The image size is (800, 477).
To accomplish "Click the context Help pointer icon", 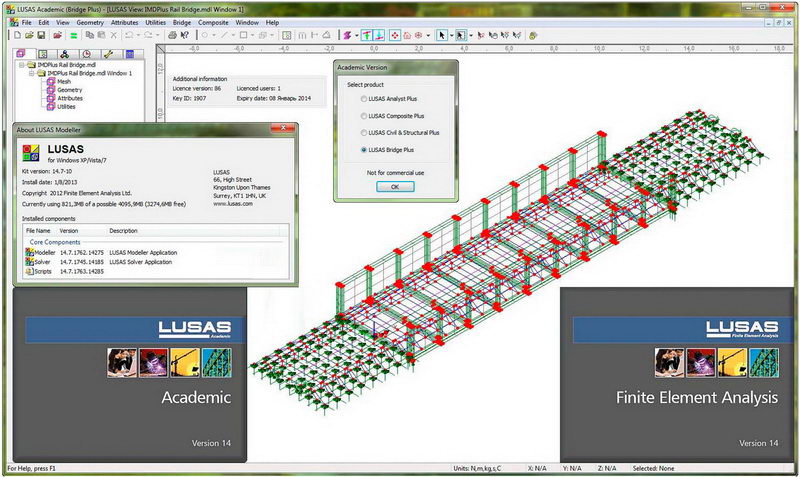I will 184,35.
